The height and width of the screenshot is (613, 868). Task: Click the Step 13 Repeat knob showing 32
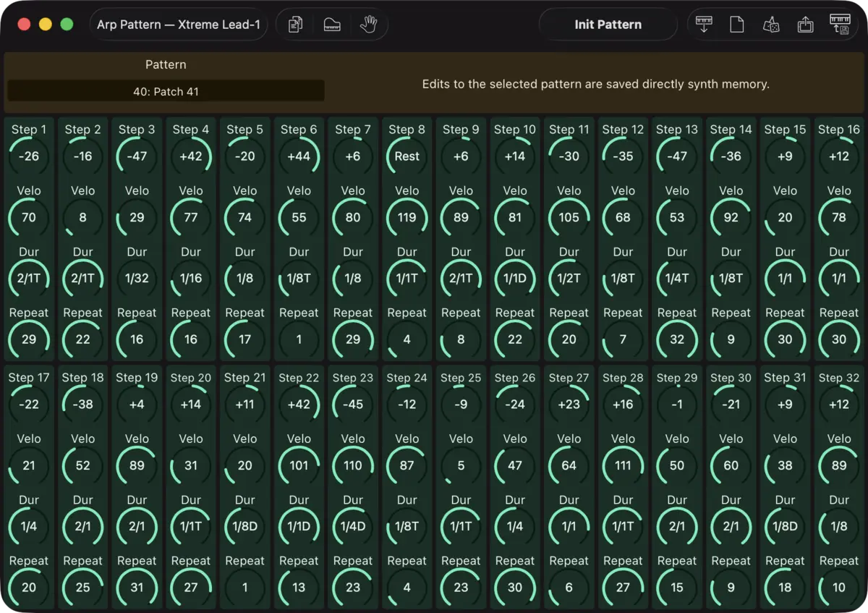coord(677,339)
